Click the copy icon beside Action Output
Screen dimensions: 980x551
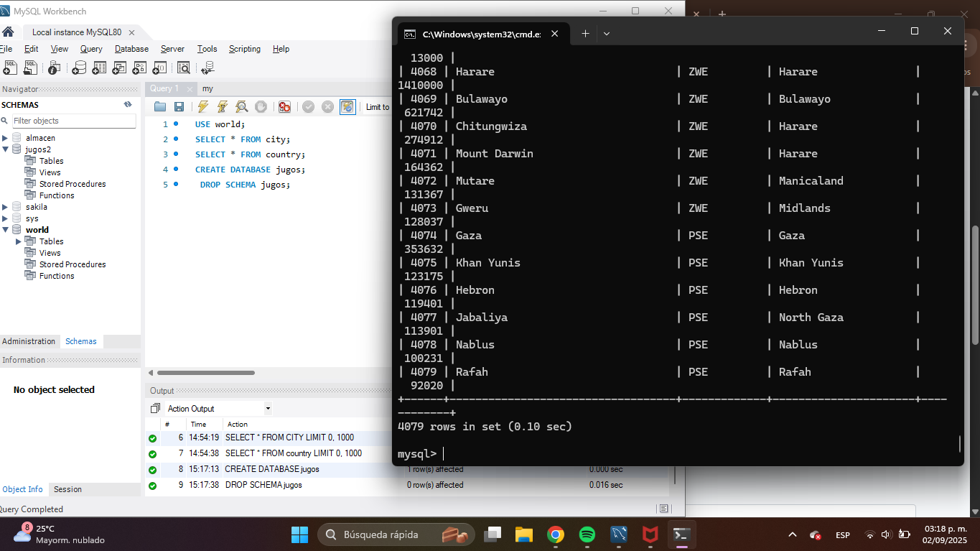155,409
